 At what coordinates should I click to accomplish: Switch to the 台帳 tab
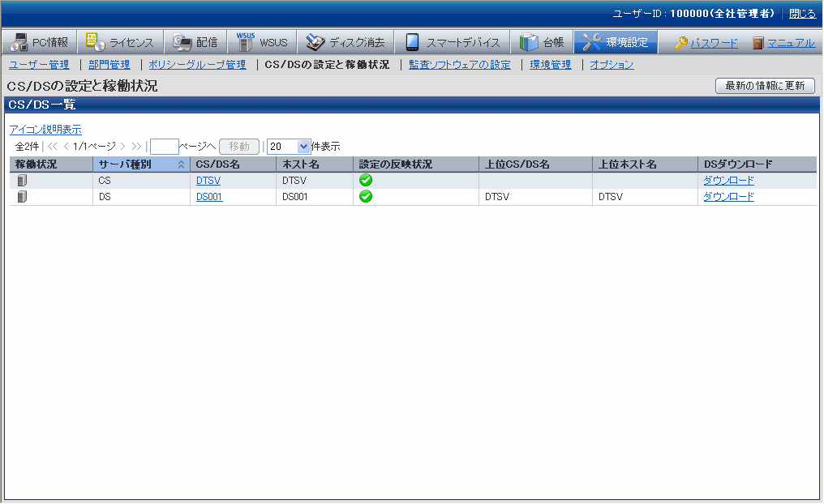coord(541,42)
